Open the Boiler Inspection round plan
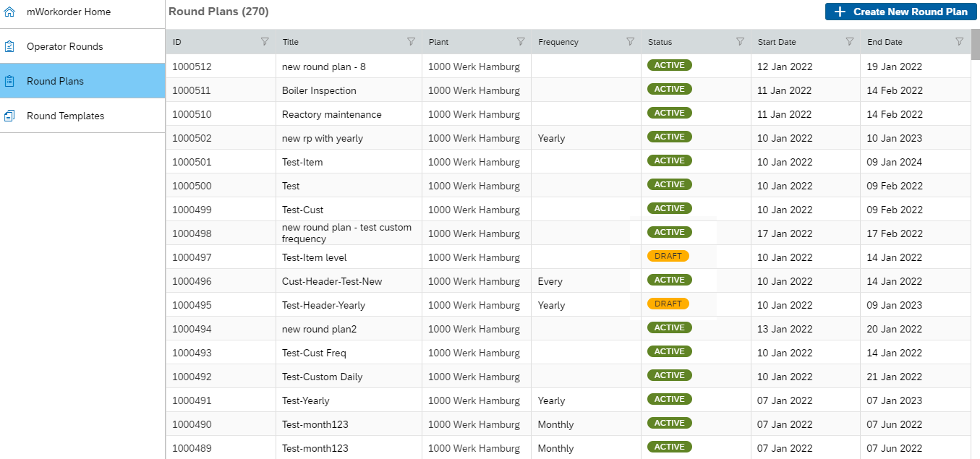This screenshot has height=459, width=980. click(319, 90)
